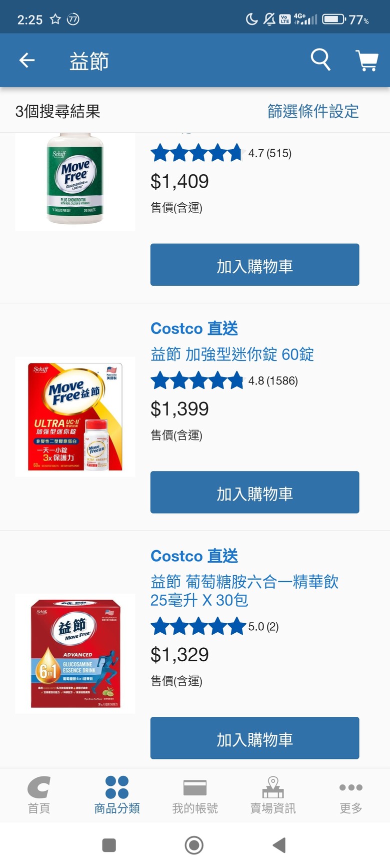This screenshot has height=868, width=390.
Task: View the 6in1 essence drink box thumbnail
Action: pos(75,653)
